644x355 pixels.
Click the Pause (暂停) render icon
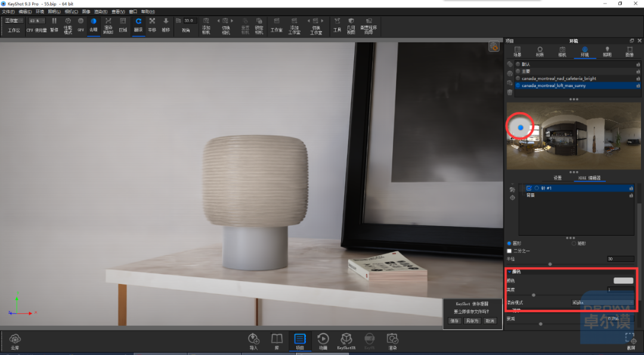pyautogui.click(x=54, y=21)
